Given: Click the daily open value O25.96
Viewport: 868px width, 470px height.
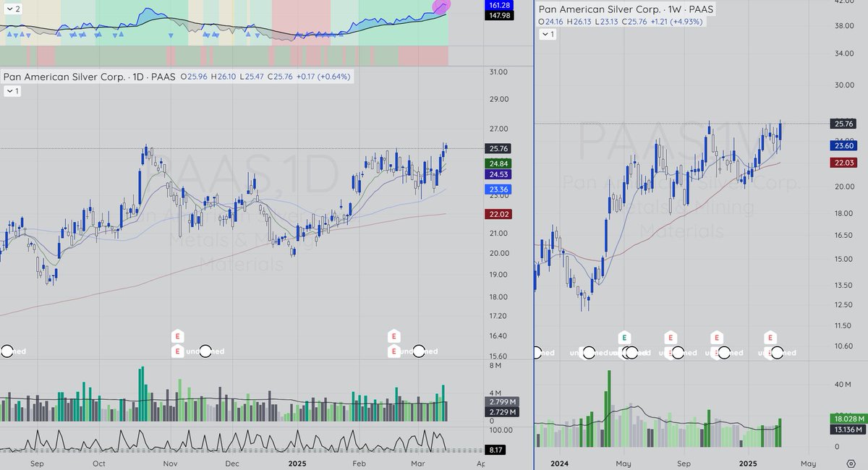Looking at the screenshot, I should [195, 77].
